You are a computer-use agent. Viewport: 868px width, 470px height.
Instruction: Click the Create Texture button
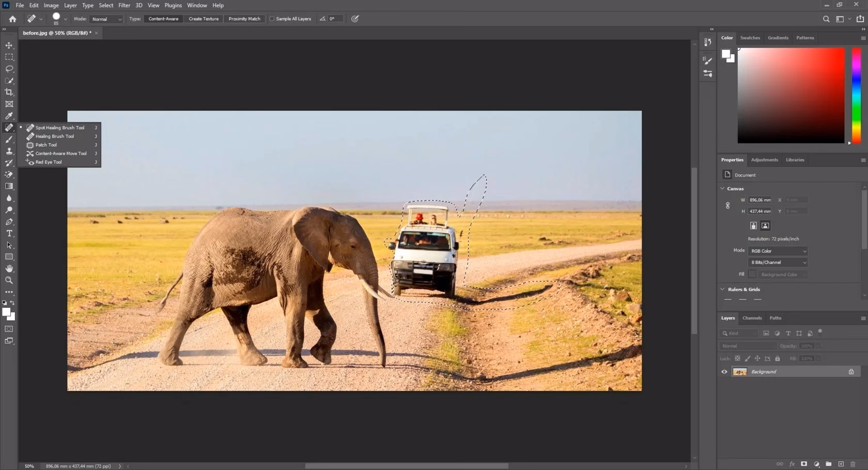(203, 19)
